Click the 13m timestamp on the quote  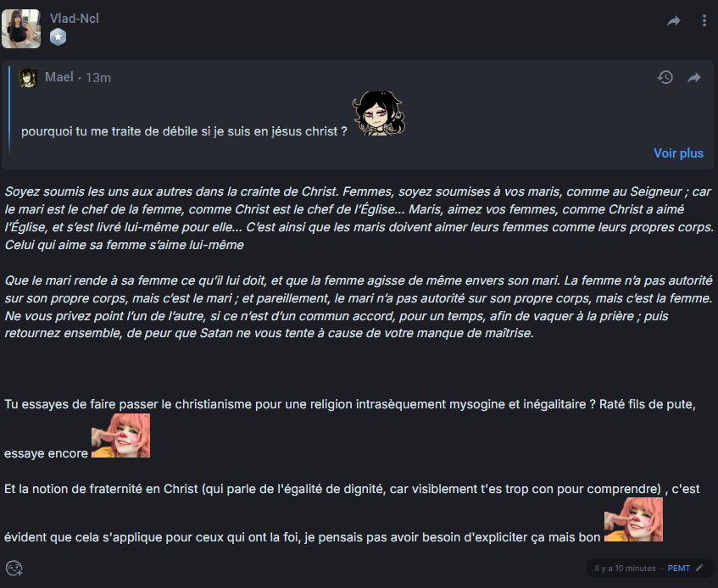click(x=98, y=78)
